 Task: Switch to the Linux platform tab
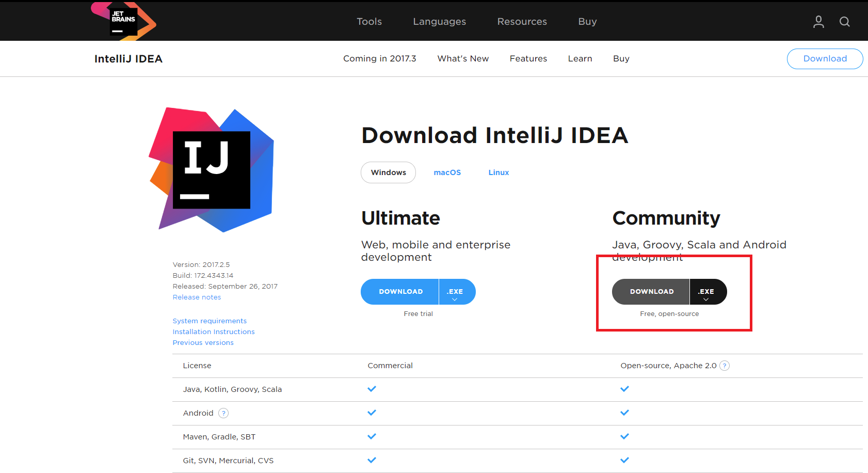499,172
